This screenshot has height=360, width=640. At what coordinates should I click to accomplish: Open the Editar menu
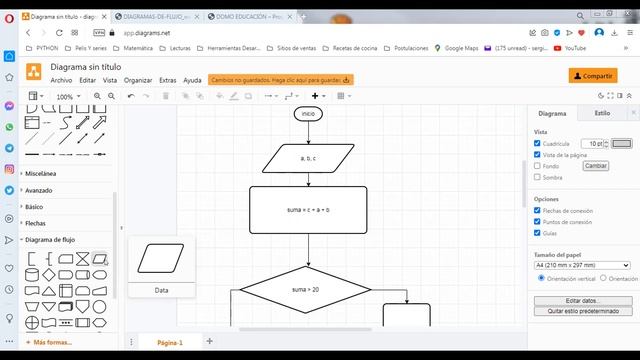click(x=87, y=80)
